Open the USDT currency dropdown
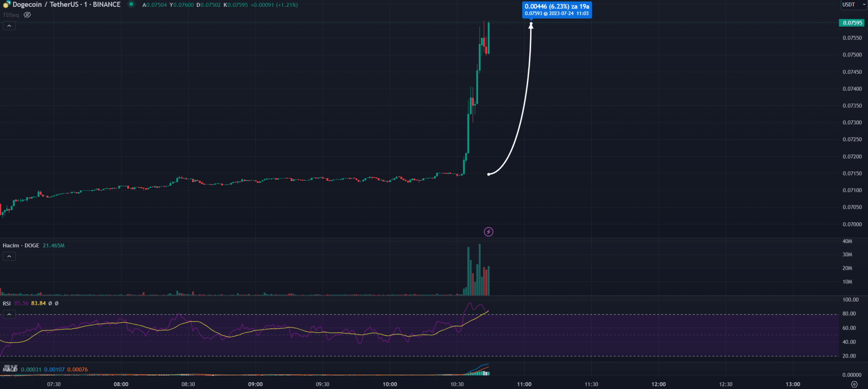 pos(853,5)
